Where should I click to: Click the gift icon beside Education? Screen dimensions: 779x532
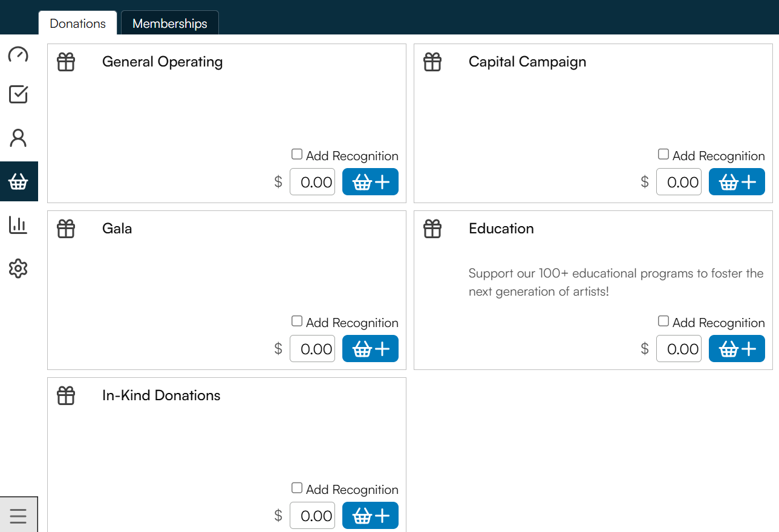432,229
